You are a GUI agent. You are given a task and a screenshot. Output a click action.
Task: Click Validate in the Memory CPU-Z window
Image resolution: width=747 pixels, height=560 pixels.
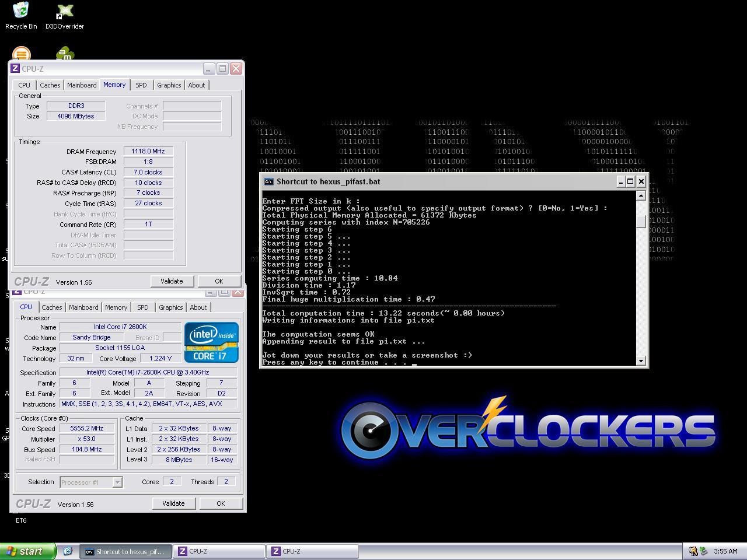(x=172, y=281)
